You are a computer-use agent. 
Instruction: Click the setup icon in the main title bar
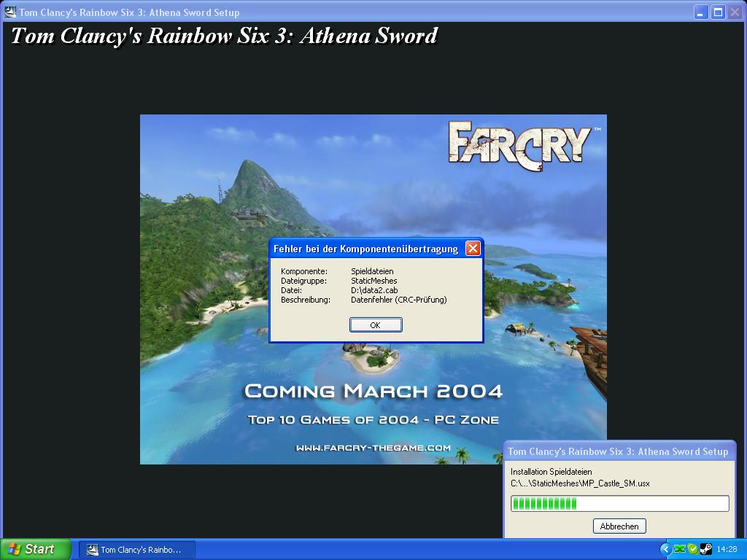pos(9,12)
